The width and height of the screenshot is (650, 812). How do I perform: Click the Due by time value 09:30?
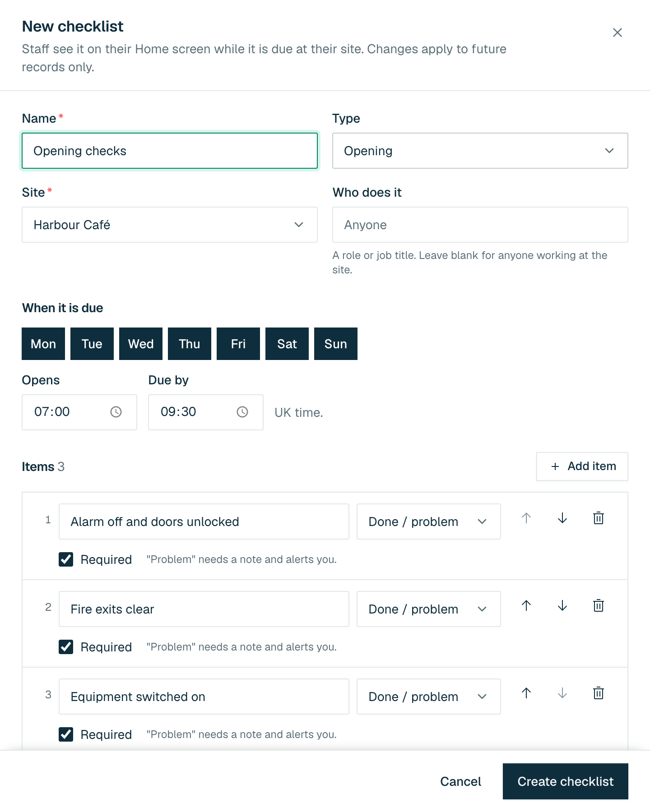(x=178, y=412)
